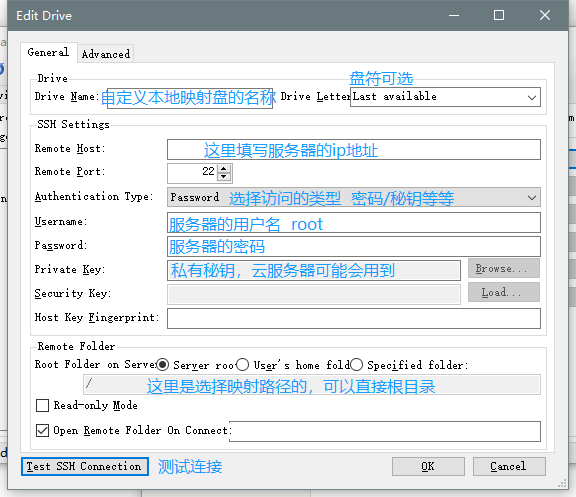Click Load button for Security Key
The image size is (576, 497).
tap(504, 292)
